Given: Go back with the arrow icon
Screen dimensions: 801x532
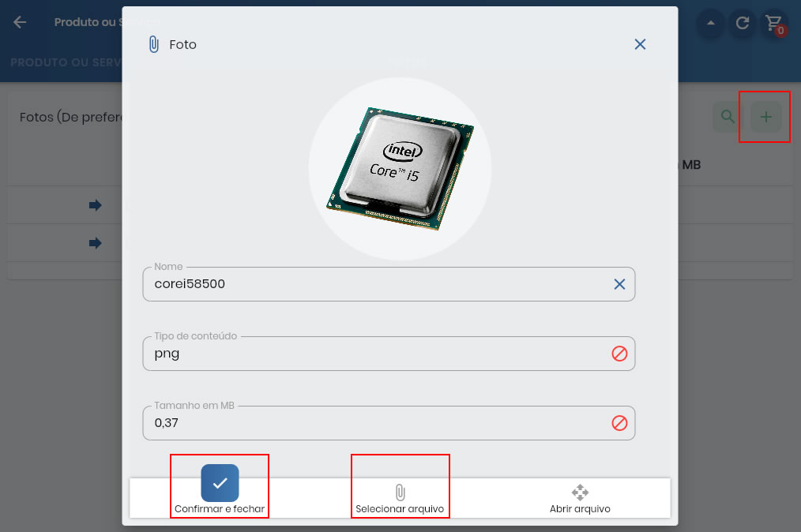Looking at the screenshot, I should 20,22.
